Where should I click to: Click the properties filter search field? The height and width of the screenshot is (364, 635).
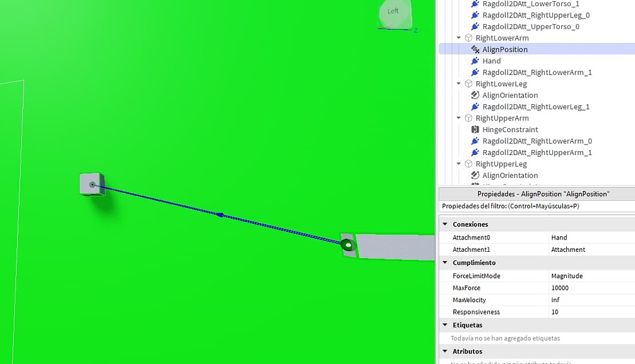pos(537,206)
